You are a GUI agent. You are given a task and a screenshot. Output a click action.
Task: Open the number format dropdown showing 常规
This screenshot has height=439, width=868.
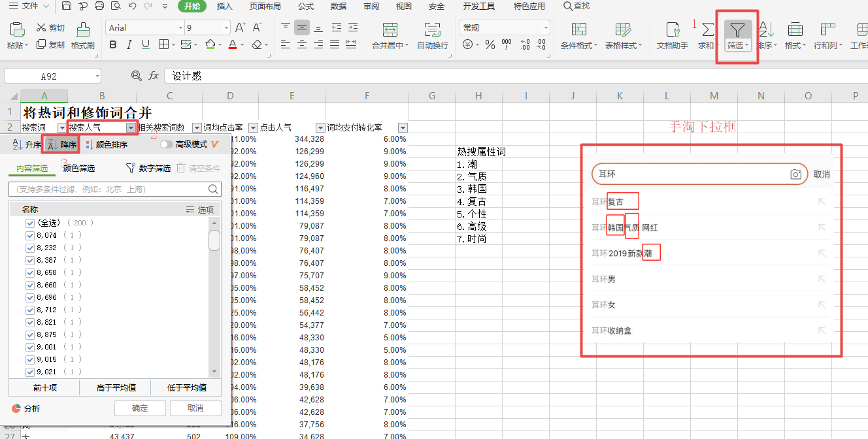[546, 28]
